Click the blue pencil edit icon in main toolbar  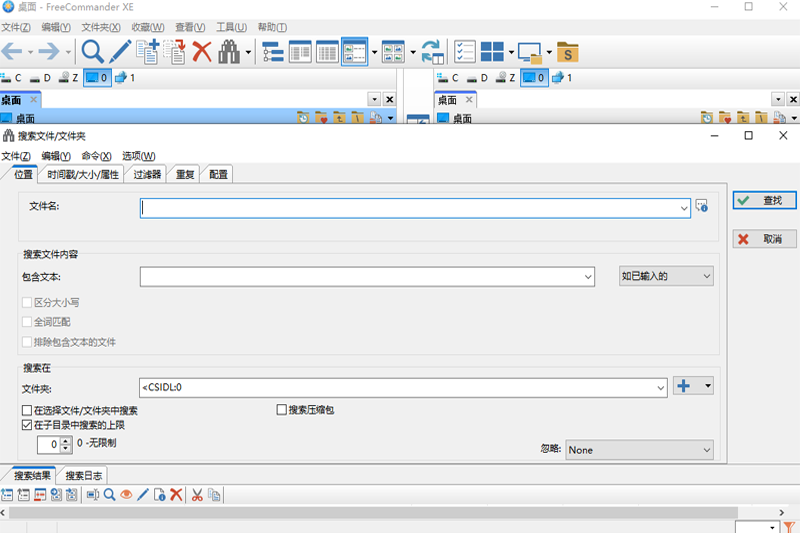pos(120,52)
